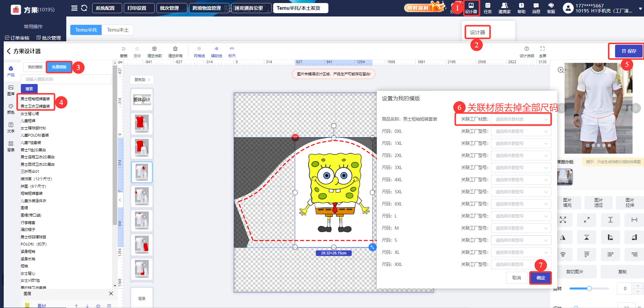The width and height of the screenshot is (644, 308).
Task: Click the fit-height vertical stretch icon
Action: click(x=610, y=220)
